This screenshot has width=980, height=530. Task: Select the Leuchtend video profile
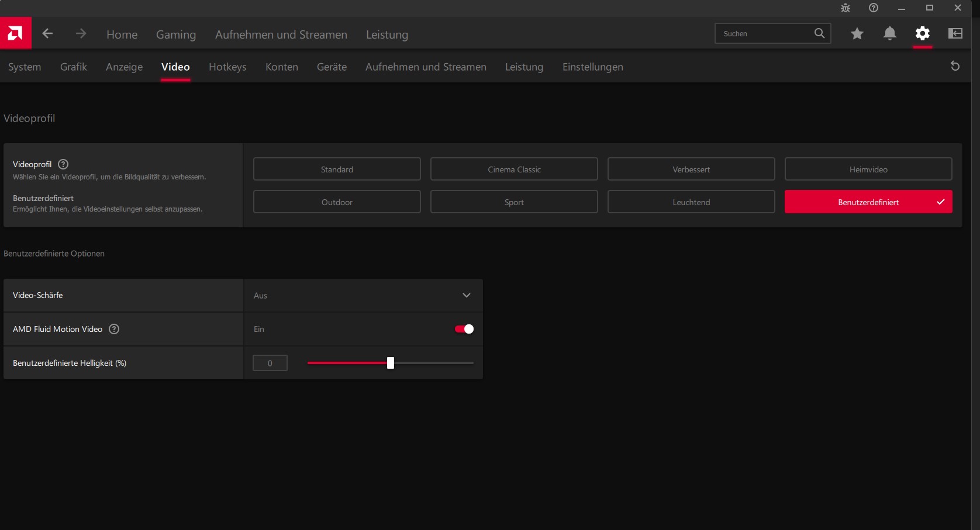coord(691,202)
